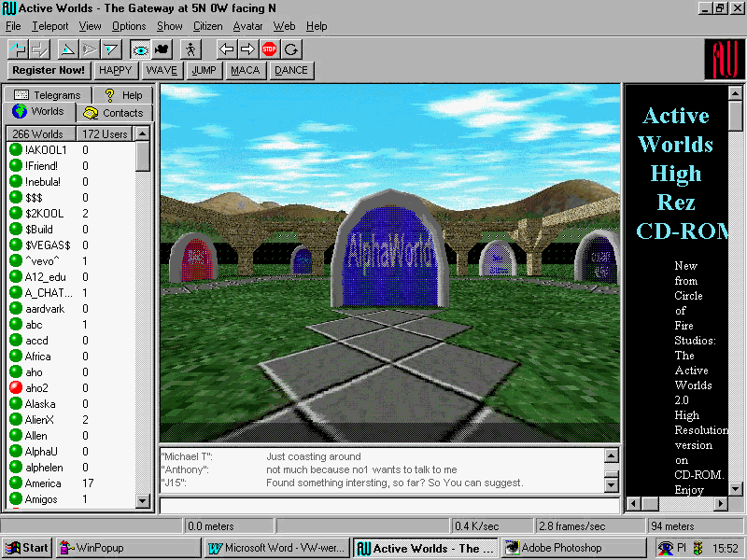The width and height of the screenshot is (747, 560).
Task: Switch to Microsoft Word on the taskbar
Action: (277, 548)
